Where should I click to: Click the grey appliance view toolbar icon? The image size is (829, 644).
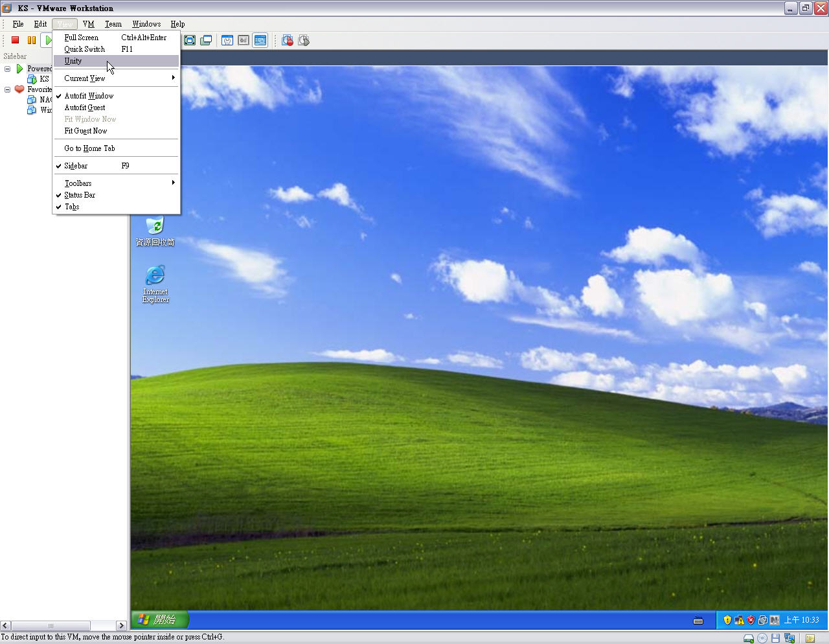244,40
